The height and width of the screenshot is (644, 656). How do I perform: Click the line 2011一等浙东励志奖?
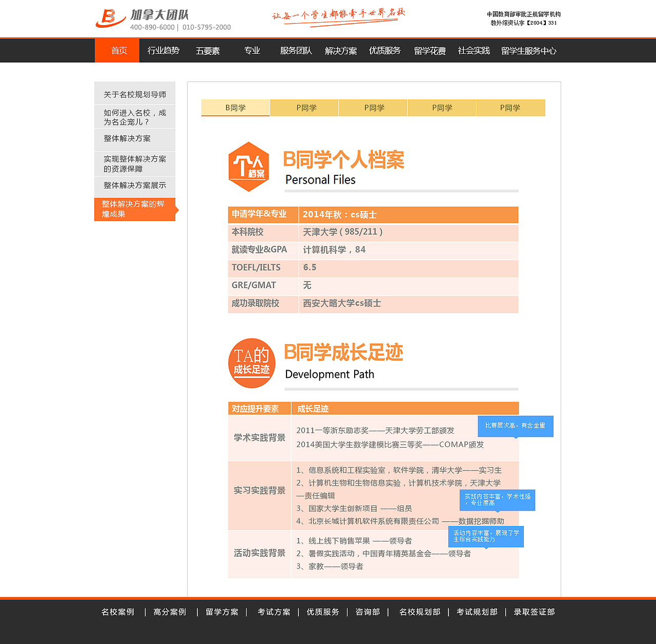coord(375,431)
